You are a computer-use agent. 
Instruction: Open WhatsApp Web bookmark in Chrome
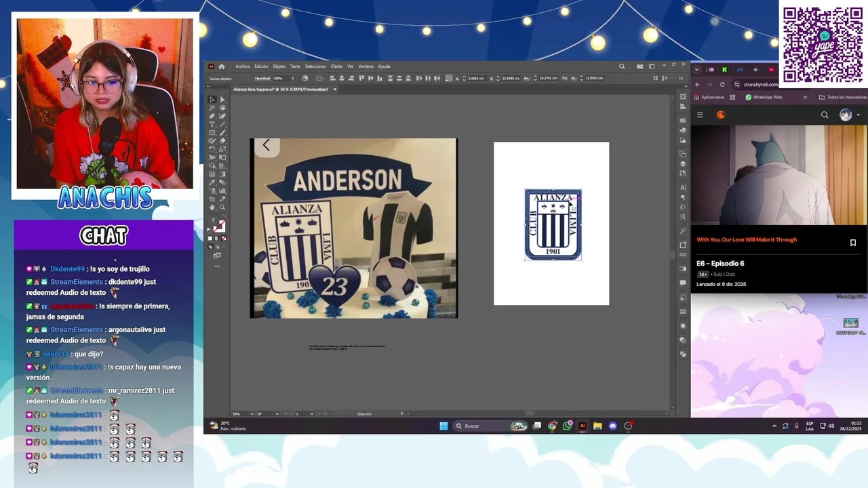coord(764,98)
